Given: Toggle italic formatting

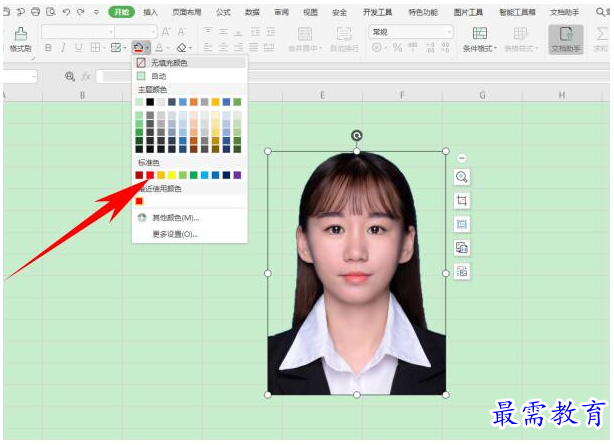Looking at the screenshot, I should 63,48.
